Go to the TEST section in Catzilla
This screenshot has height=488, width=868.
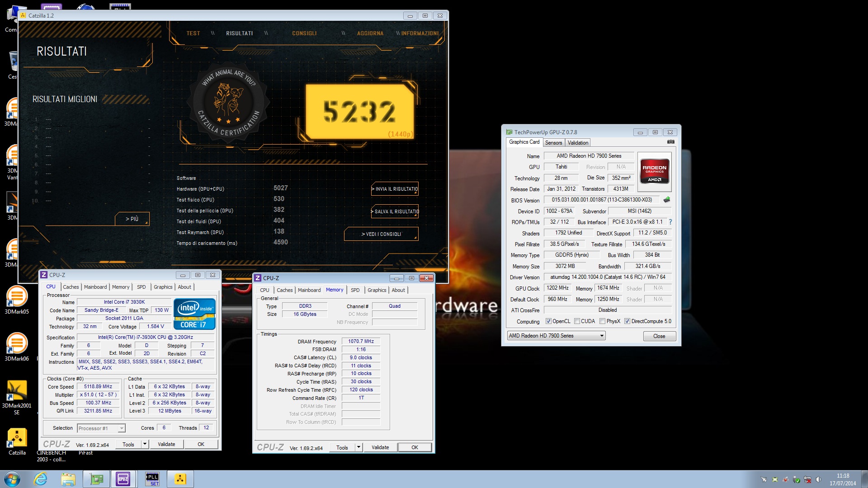(193, 33)
